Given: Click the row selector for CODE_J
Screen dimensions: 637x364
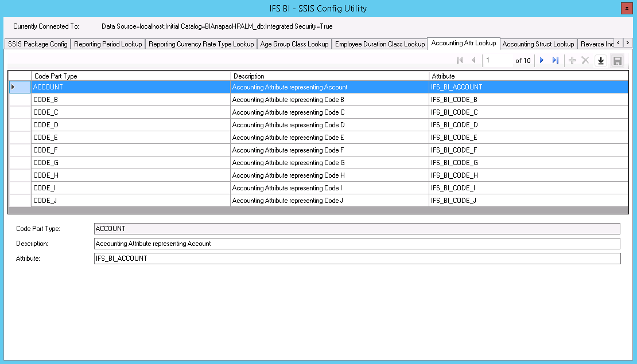Looking at the screenshot, I should click(20, 201).
